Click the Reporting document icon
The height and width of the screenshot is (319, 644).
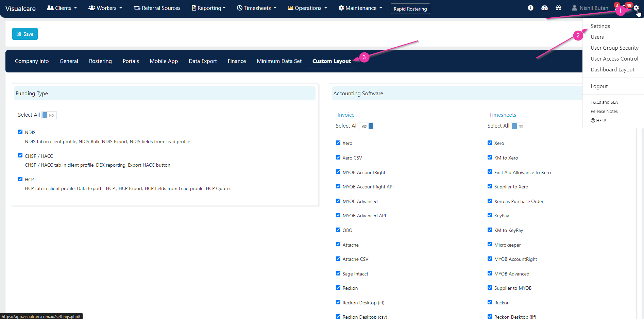(x=194, y=8)
